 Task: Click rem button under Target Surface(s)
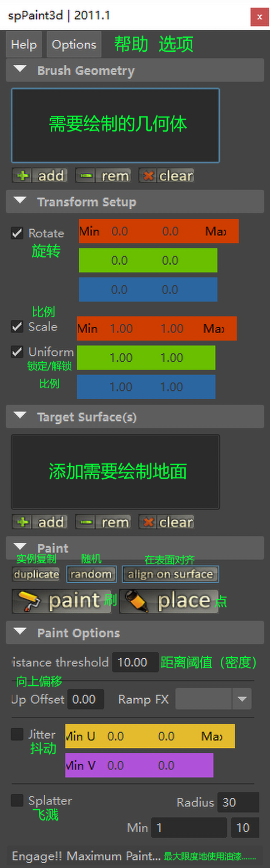(103, 522)
